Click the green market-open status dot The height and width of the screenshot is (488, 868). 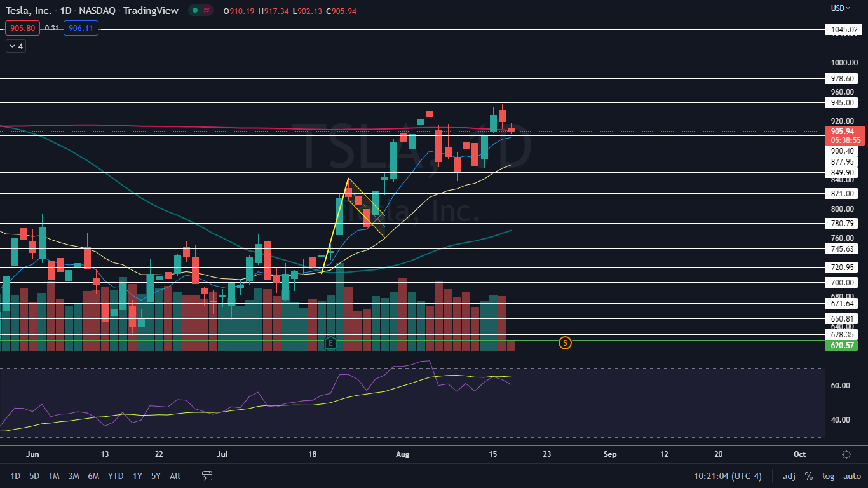(196, 11)
